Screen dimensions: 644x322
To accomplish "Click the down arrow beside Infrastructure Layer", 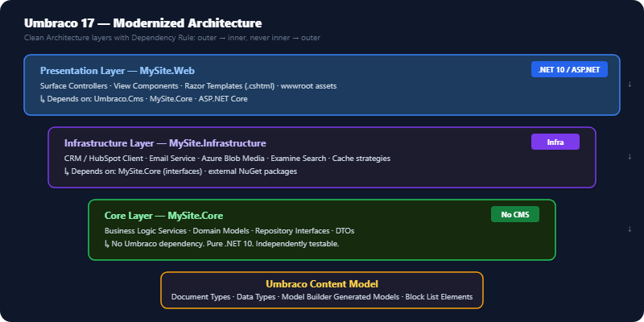I will pyautogui.click(x=630, y=156).
